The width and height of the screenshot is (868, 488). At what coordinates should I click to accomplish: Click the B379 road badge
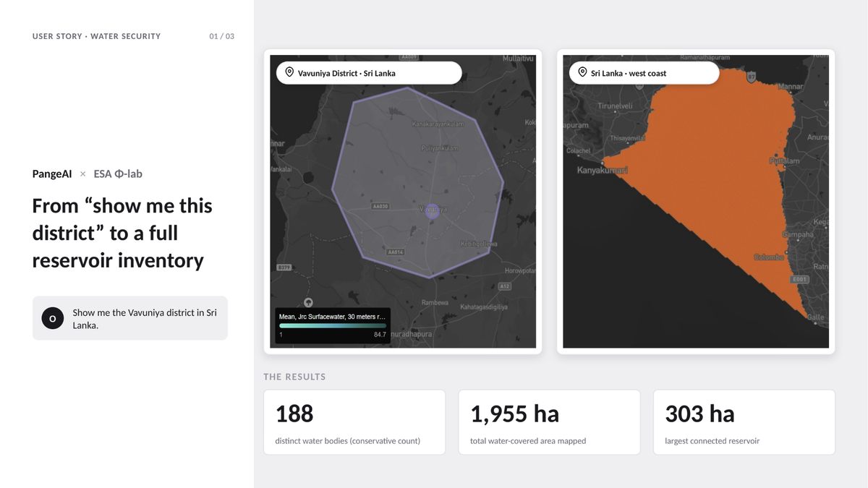pyautogui.click(x=284, y=267)
